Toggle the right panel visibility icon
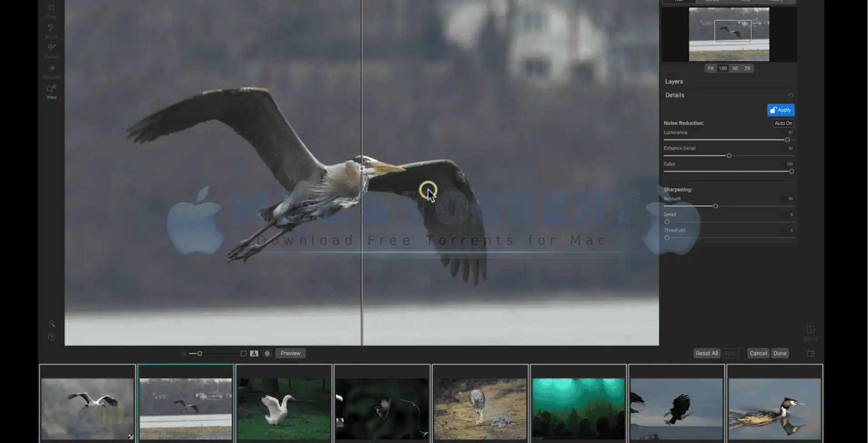 click(x=811, y=354)
